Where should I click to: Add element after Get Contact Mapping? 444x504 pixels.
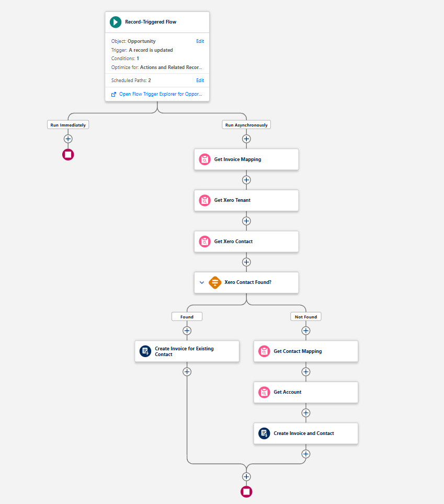306,372
